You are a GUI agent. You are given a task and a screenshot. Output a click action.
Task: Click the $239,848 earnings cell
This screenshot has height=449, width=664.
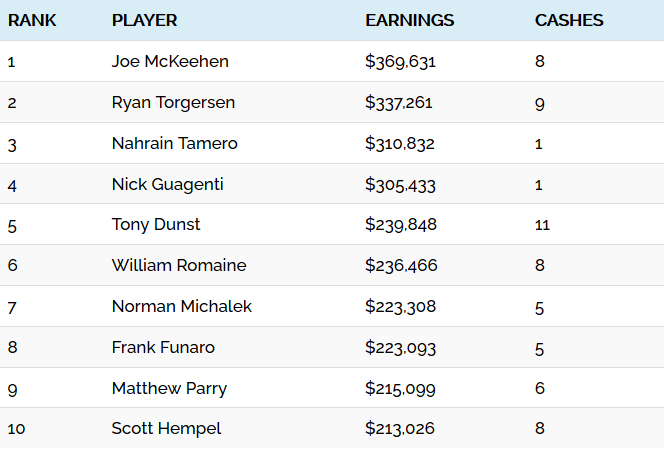(401, 225)
